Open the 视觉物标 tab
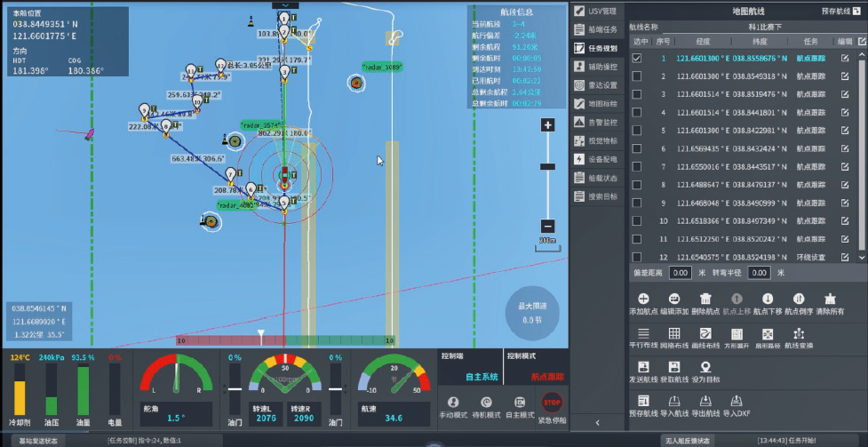This screenshot has width=868, height=447. 597,140
